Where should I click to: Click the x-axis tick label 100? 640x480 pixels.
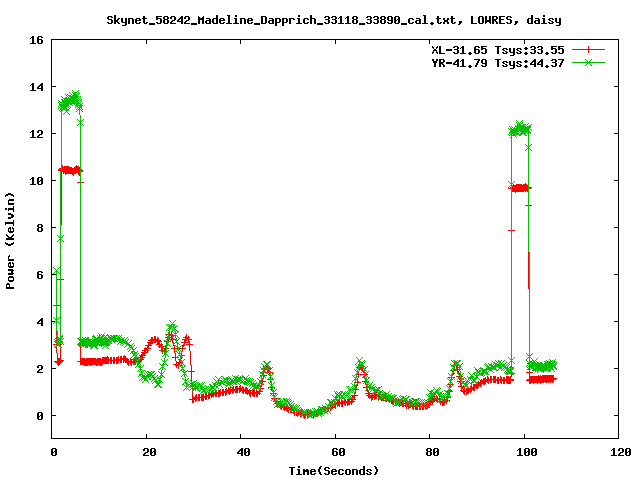(x=527, y=452)
